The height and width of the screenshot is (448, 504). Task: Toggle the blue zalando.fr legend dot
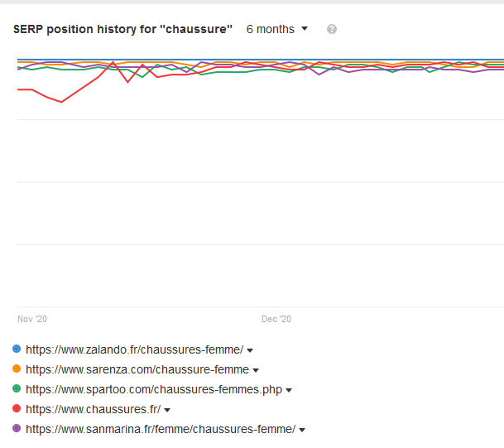click(x=17, y=349)
